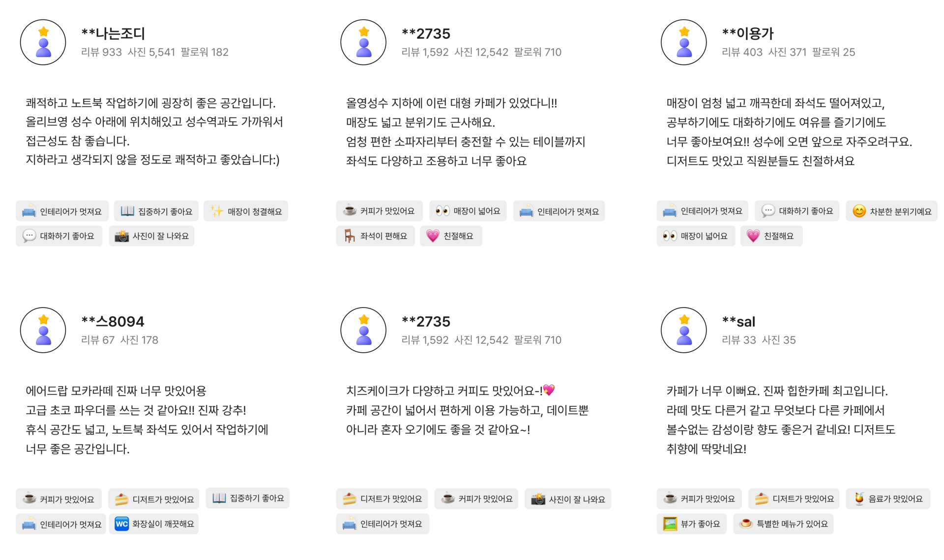Screen dimensions: 944x560
Task: Open the **나는조디 username link
Action: [x=113, y=33]
